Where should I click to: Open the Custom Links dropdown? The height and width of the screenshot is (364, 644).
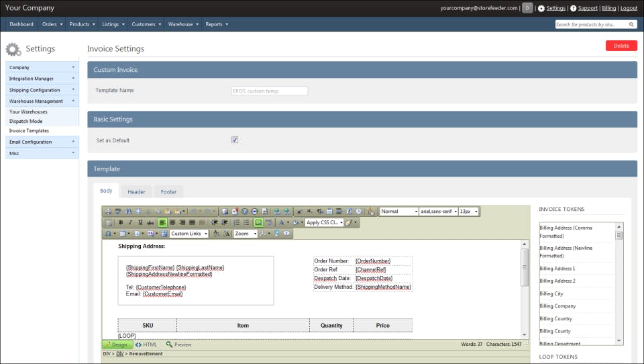[x=189, y=233]
